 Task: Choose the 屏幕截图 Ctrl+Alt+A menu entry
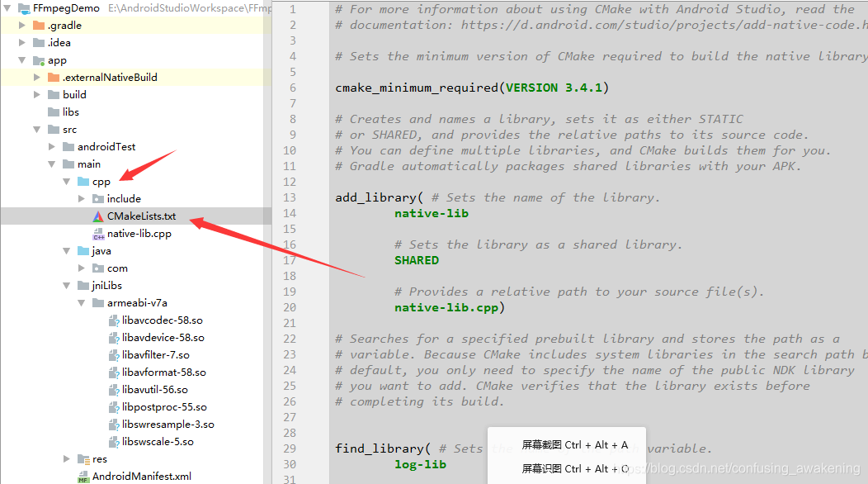tap(574, 445)
